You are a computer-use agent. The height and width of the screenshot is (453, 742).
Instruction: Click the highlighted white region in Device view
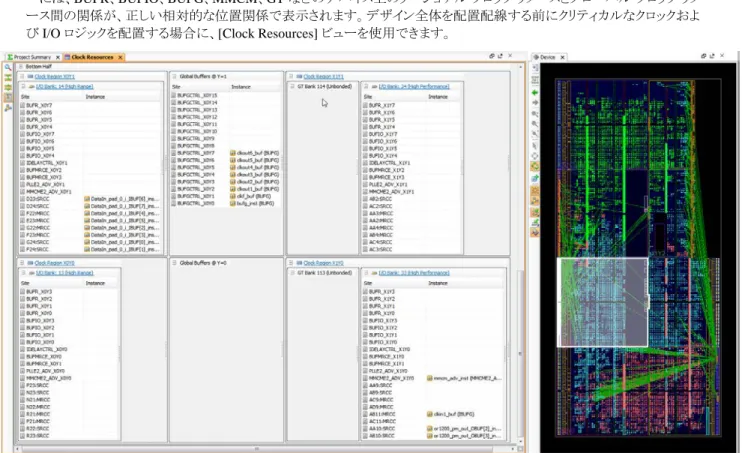click(x=603, y=302)
